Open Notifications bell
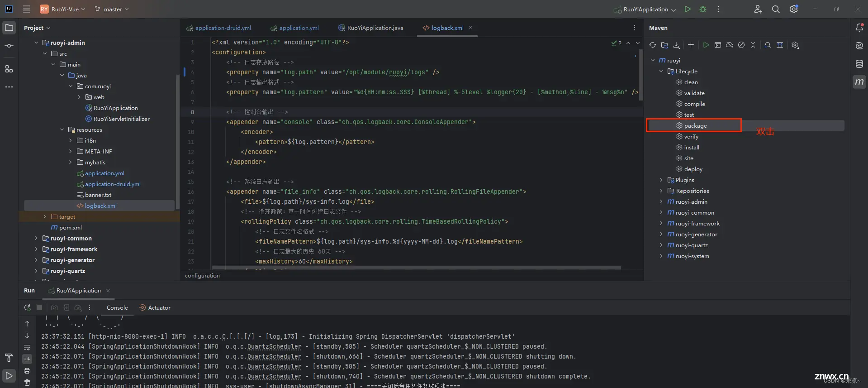868x388 pixels. coord(859,28)
